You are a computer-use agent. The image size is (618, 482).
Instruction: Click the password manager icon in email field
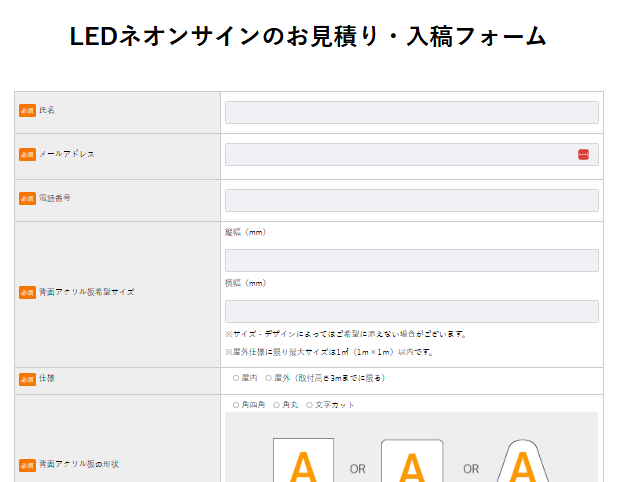pyautogui.click(x=583, y=154)
